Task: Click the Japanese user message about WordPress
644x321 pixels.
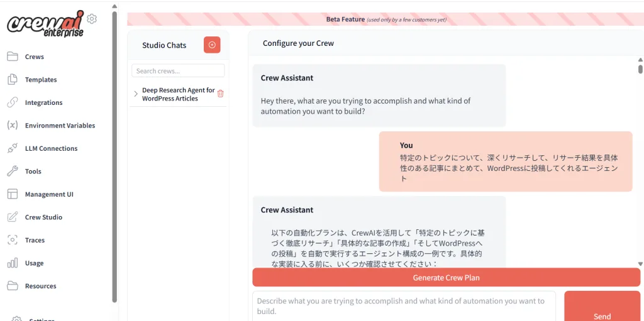Action: click(509, 168)
